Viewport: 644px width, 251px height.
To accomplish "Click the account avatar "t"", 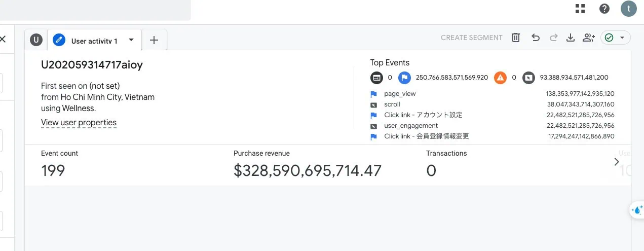I will [x=628, y=9].
